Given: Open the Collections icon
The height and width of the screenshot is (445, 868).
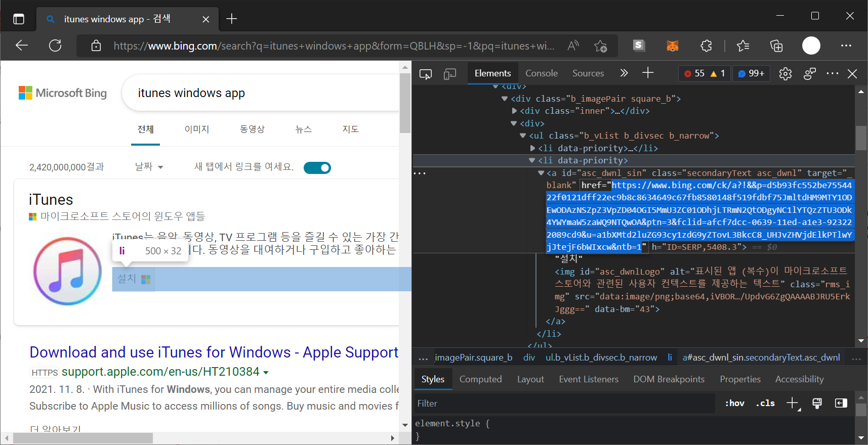Looking at the screenshot, I should click(776, 46).
